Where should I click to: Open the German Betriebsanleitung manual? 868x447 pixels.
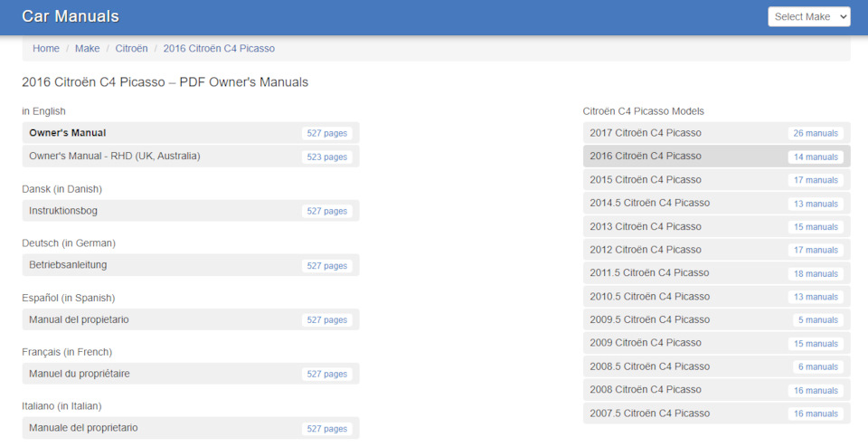click(x=191, y=265)
